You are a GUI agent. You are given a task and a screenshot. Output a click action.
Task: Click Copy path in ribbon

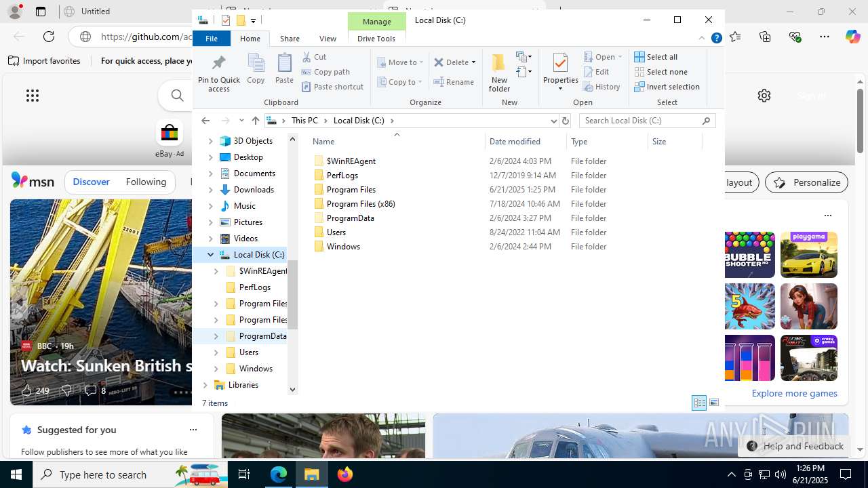(x=325, y=72)
